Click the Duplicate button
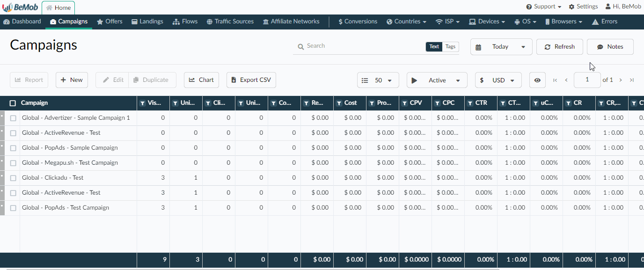644x270 pixels. pos(152,80)
